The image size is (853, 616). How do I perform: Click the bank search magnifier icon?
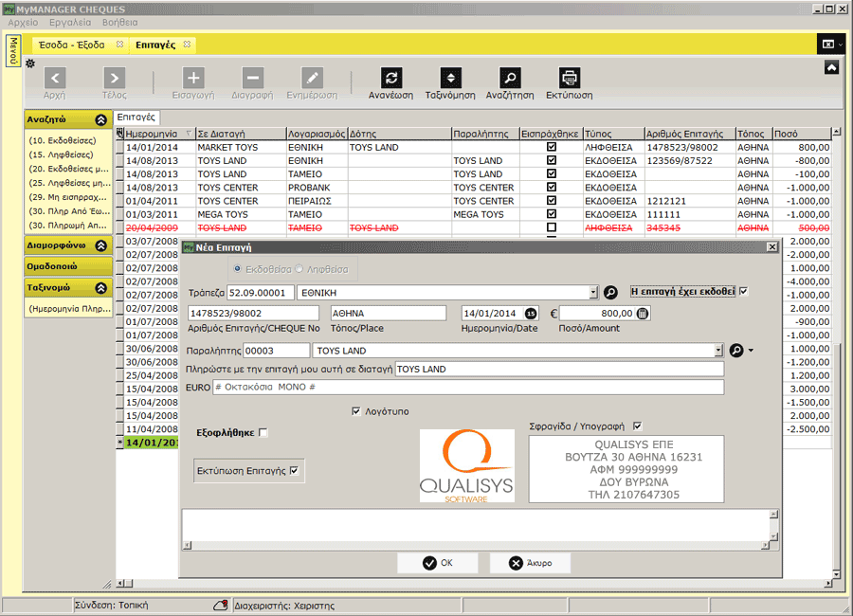[610, 293]
